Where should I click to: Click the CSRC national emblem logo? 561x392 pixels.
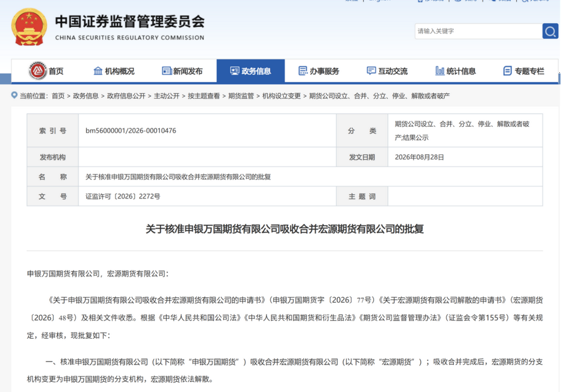(x=29, y=27)
